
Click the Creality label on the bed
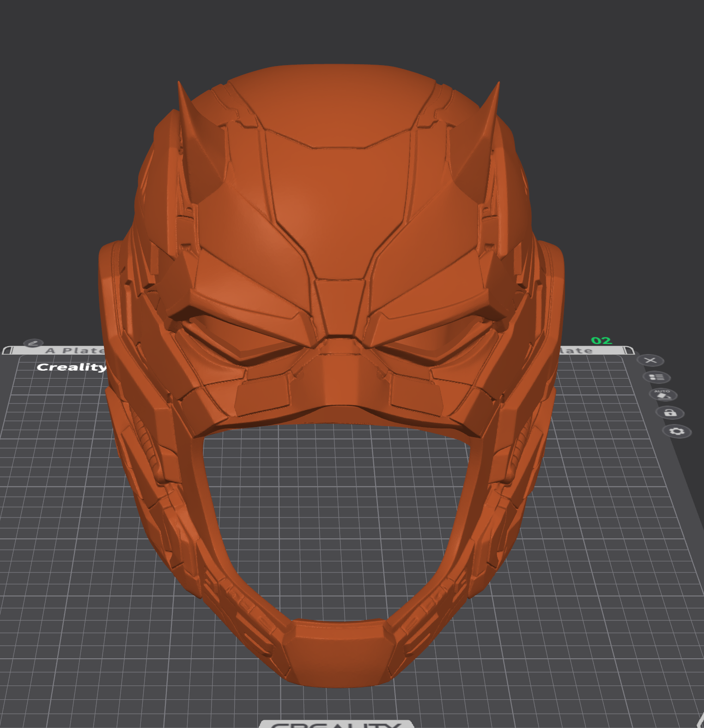coord(72,367)
